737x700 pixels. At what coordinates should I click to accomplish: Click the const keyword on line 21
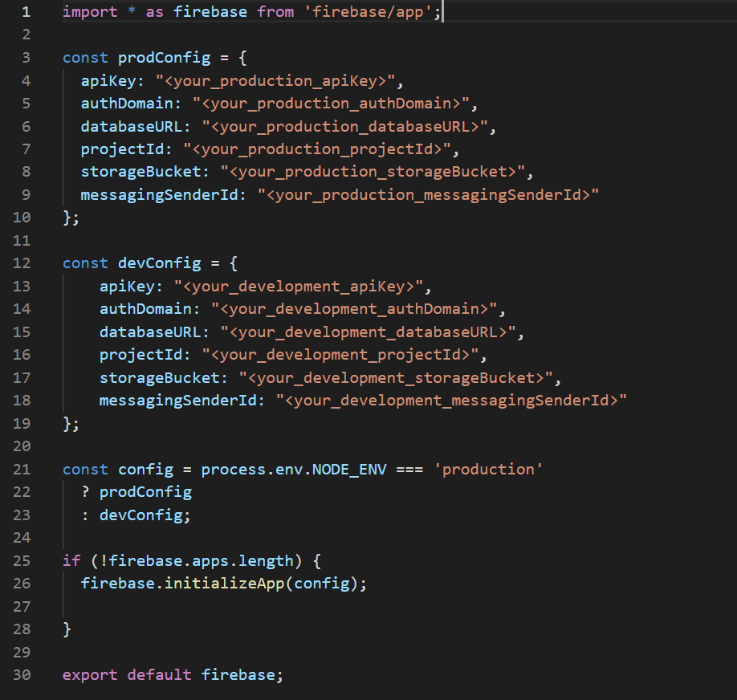(x=85, y=469)
